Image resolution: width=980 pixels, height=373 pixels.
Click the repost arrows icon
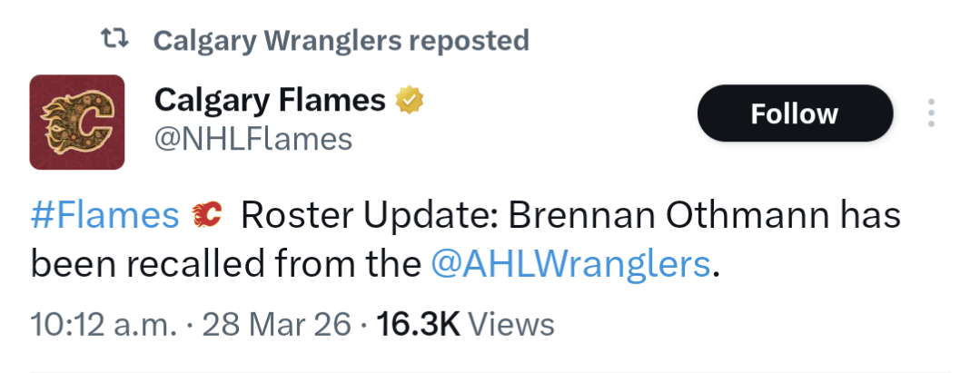click(114, 39)
